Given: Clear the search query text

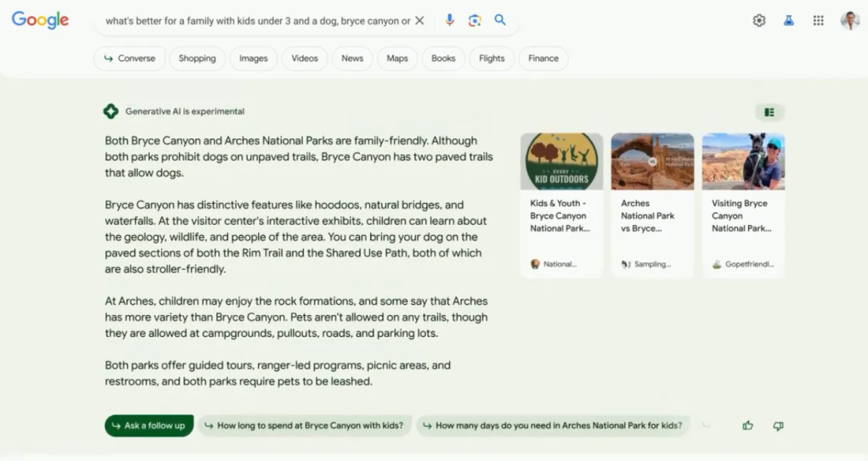Looking at the screenshot, I should click(420, 20).
